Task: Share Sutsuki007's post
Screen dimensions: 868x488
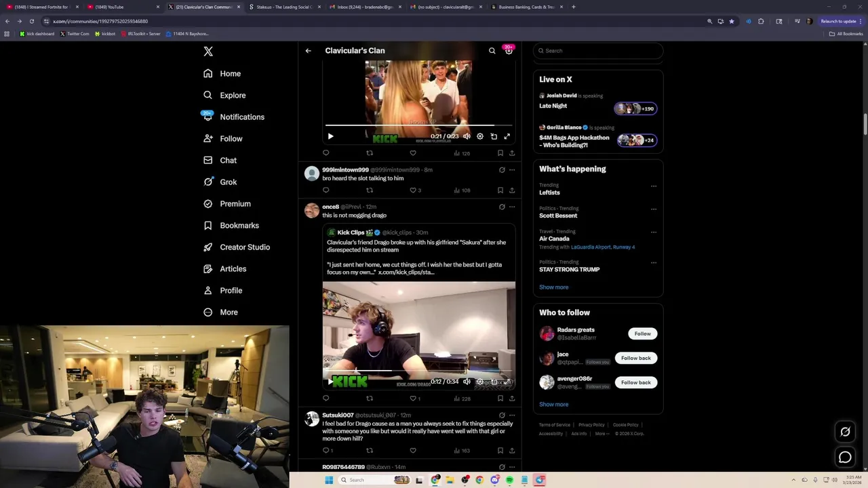Action: click(512, 450)
